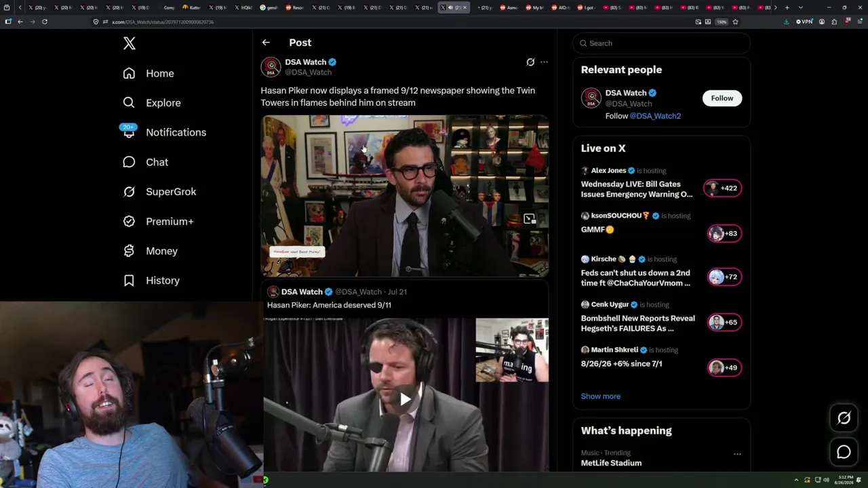The image size is (868, 488).
Task: Click the browser forward button
Action: click(x=32, y=22)
